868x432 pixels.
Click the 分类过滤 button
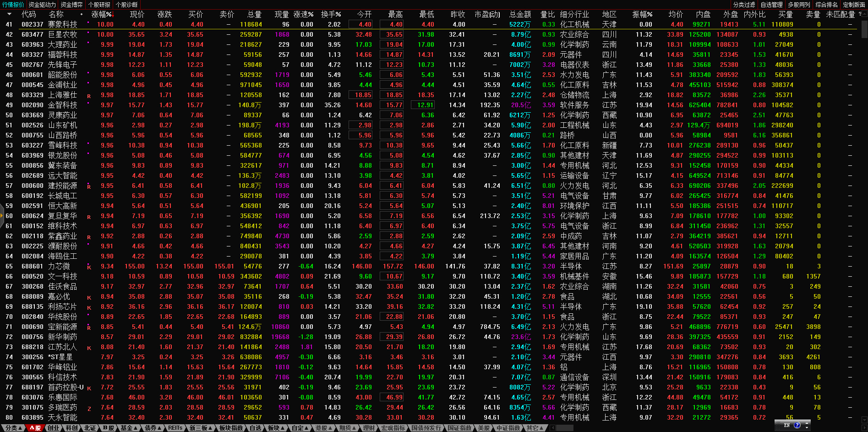(x=744, y=5)
